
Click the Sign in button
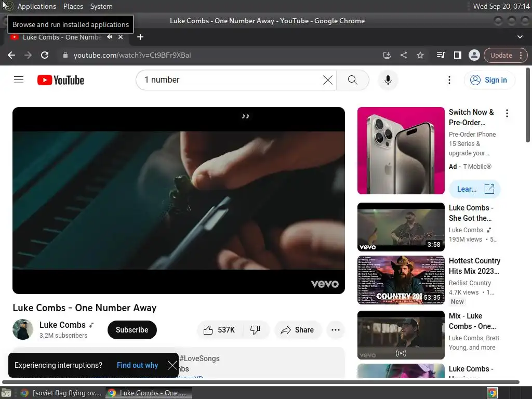489,80
